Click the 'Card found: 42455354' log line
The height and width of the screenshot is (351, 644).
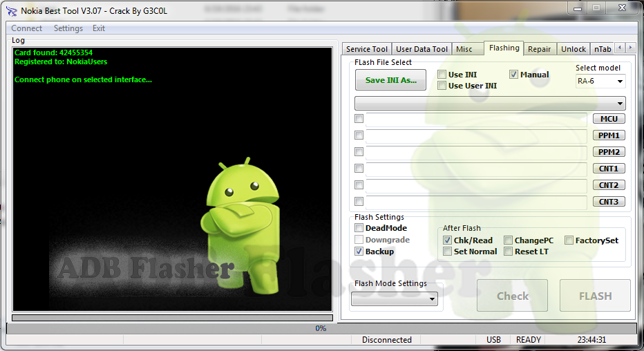(53, 53)
